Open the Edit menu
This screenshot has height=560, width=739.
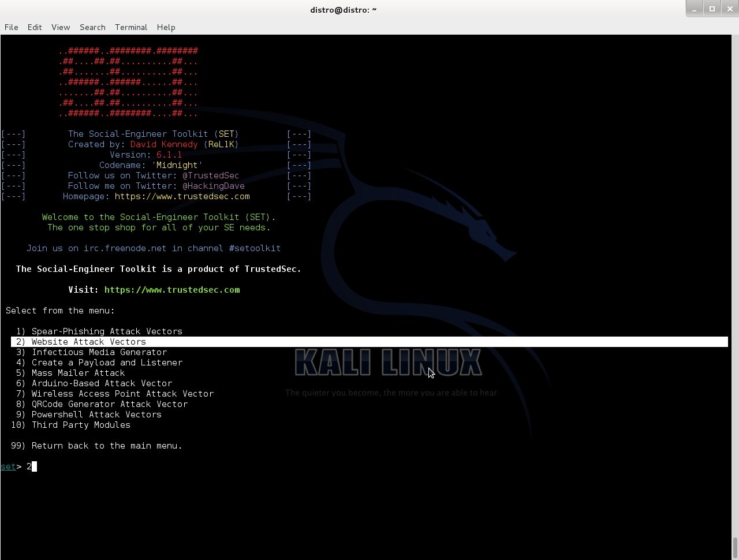[35, 27]
